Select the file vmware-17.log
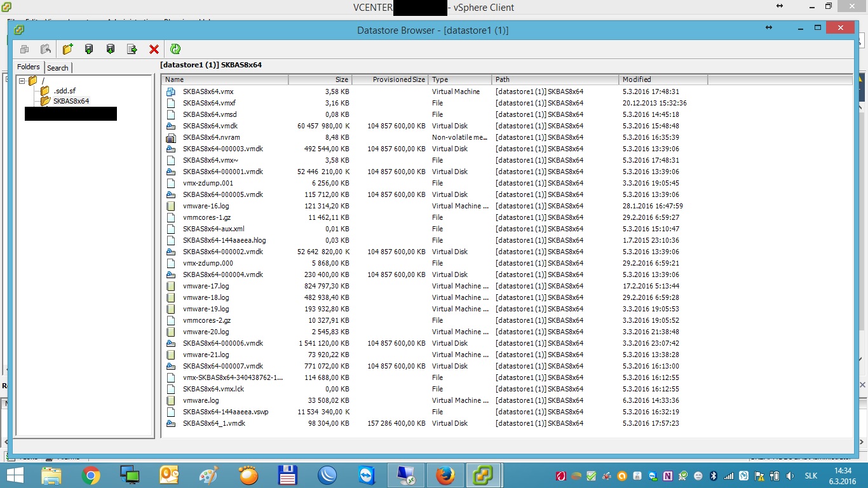The width and height of the screenshot is (868, 488). (x=206, y=286)
